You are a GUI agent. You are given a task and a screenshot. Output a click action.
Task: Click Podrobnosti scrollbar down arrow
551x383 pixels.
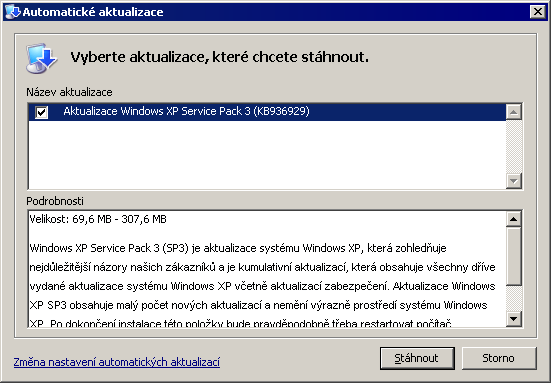click(513, 319)
